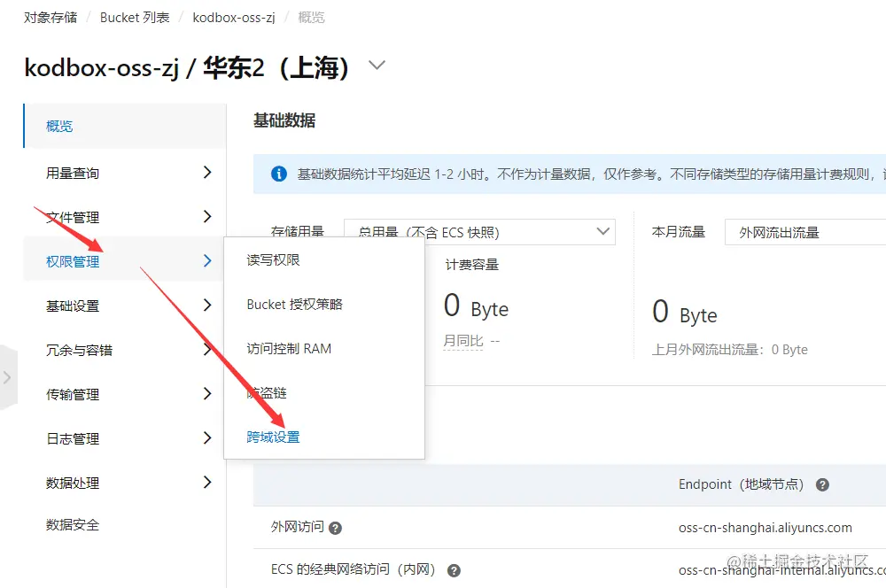The image size is (886, 588).
Task: Expand the bucket switcher chevron next to 上海
Action: coord(377,65)
